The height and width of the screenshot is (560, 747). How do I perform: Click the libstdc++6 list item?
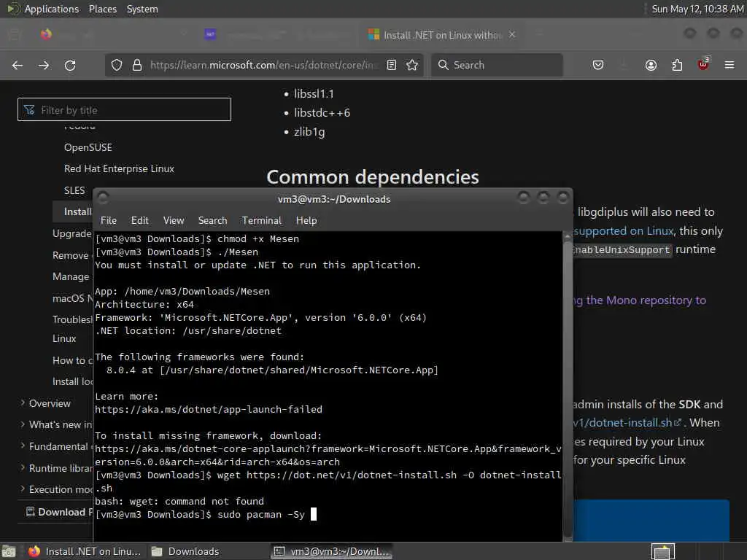pos(322,113)
